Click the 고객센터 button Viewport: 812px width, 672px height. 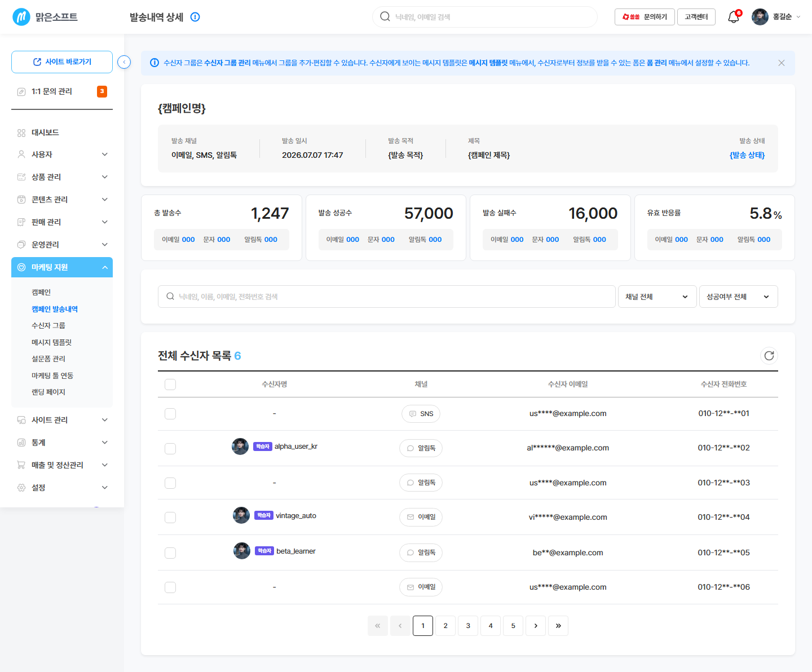(696, 17)
